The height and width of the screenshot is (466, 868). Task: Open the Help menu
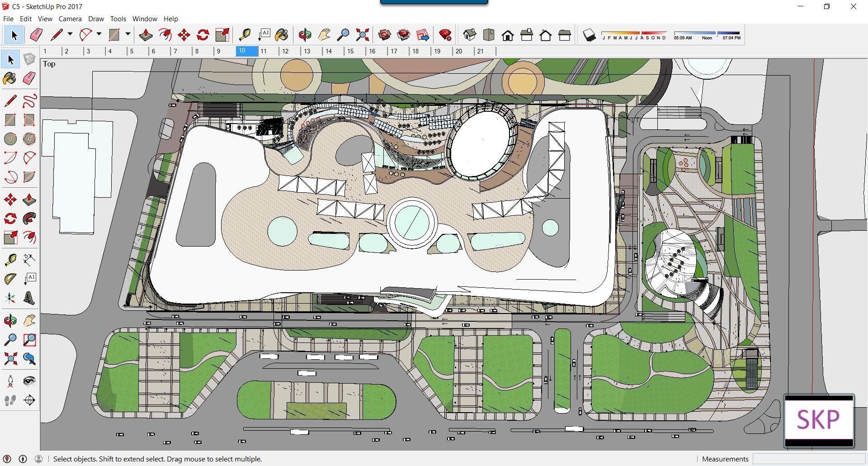pos(170,19)
